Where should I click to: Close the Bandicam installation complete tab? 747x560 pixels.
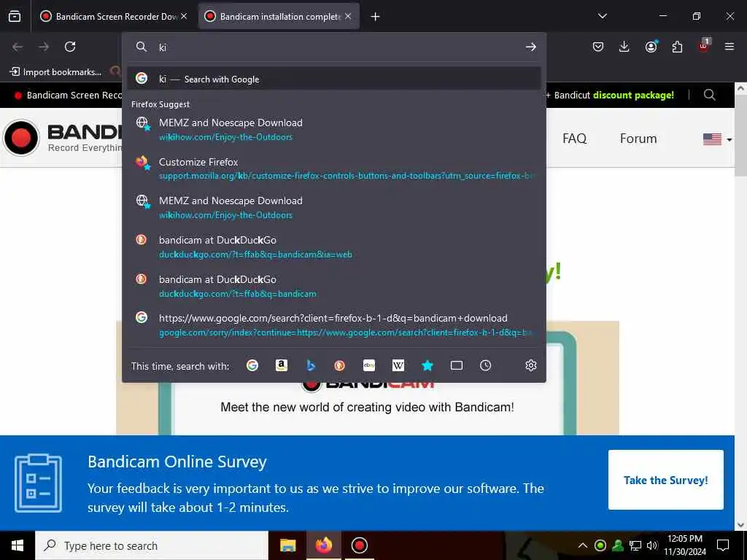click(348, 16)
